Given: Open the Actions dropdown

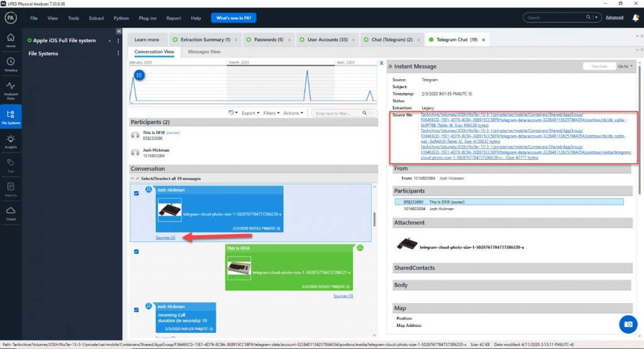Looking at the screenshot, I should (x=293, y=113).
